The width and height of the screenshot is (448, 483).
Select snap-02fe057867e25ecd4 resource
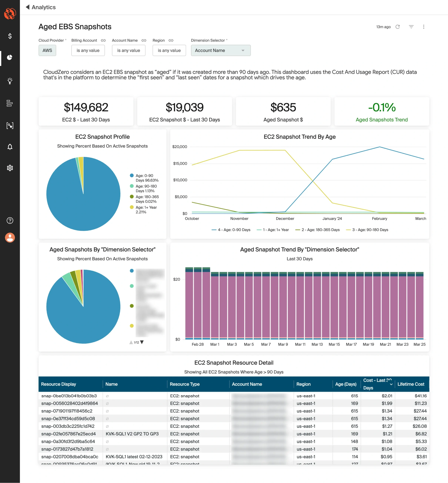[x=69, y=434]
